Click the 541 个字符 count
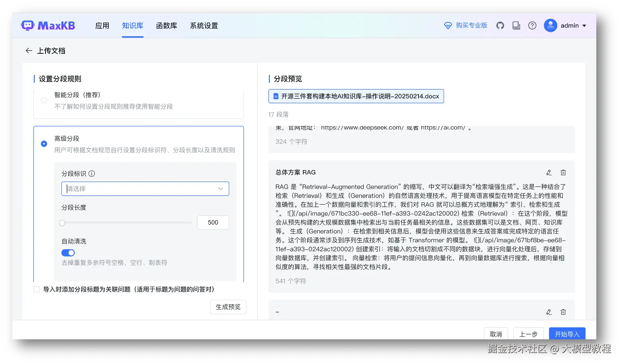This screenshot has height=364, width=621. tap(291, 281)
